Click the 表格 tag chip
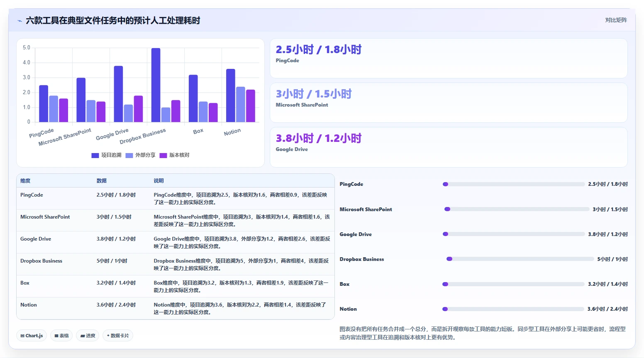Screen dimensions: 644x358 (x=61, y=336)
